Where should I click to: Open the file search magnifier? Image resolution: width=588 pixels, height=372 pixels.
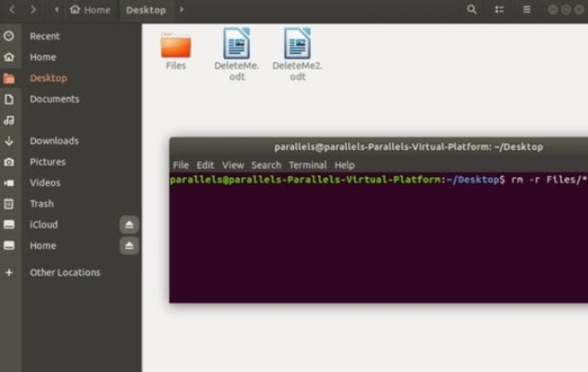pyautogui.click(x=471, y=9)
